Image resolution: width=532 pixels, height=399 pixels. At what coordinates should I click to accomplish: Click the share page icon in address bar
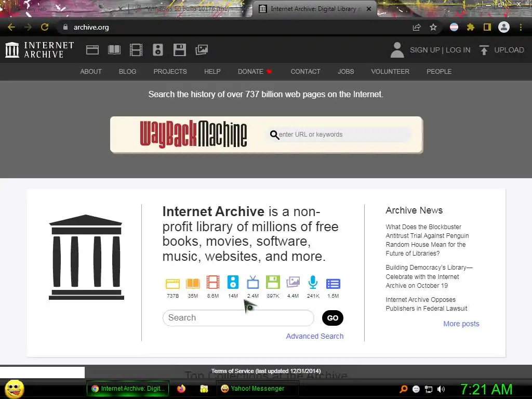pyautogui.click(x=417, y=27)
